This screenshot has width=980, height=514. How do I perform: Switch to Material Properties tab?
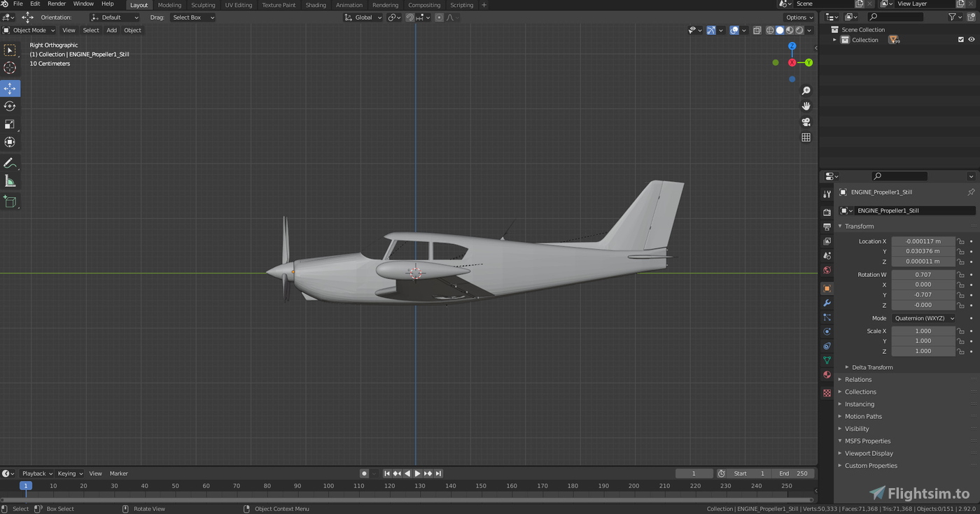[x=827, y=375]
